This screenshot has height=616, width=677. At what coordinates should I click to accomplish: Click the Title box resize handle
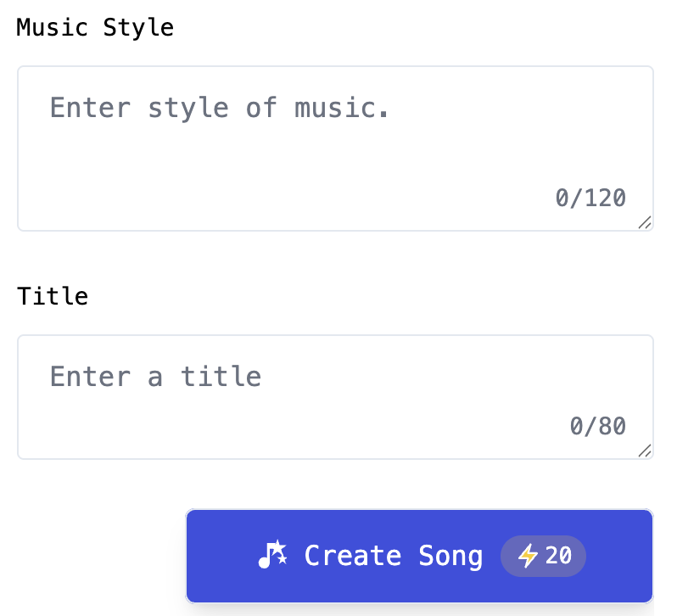(645, 451)
